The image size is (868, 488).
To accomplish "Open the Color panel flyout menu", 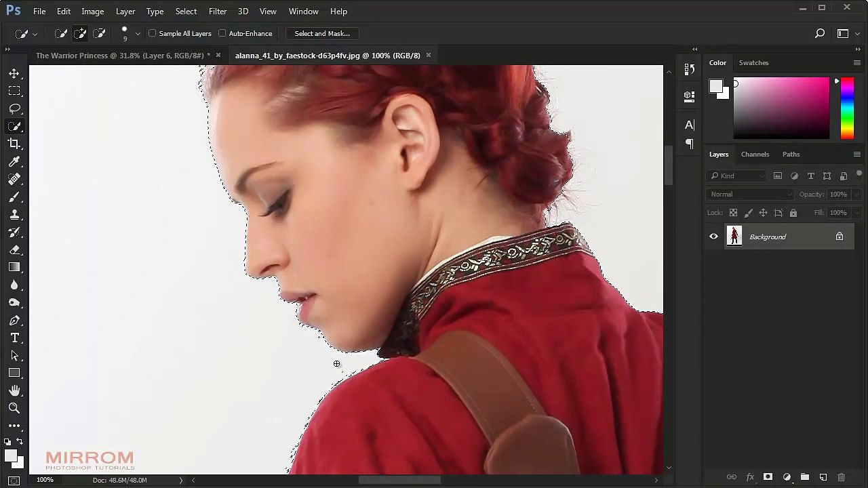I will 856,63.
